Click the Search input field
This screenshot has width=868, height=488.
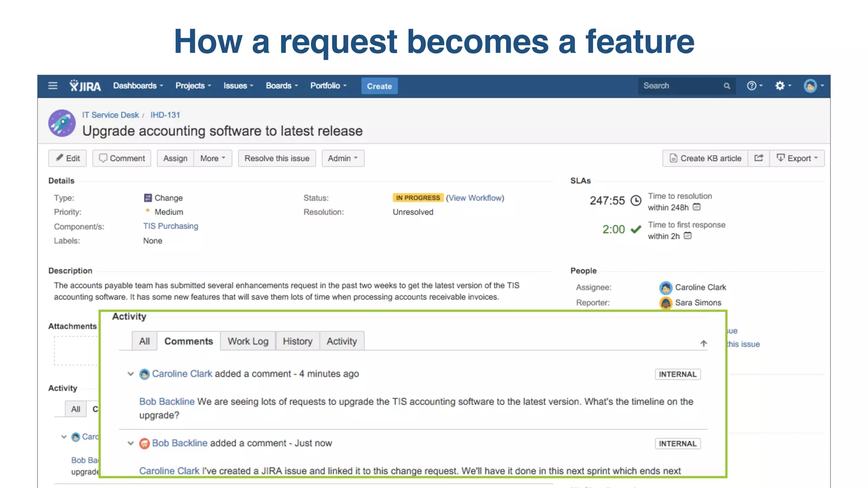tap(687, 86)
